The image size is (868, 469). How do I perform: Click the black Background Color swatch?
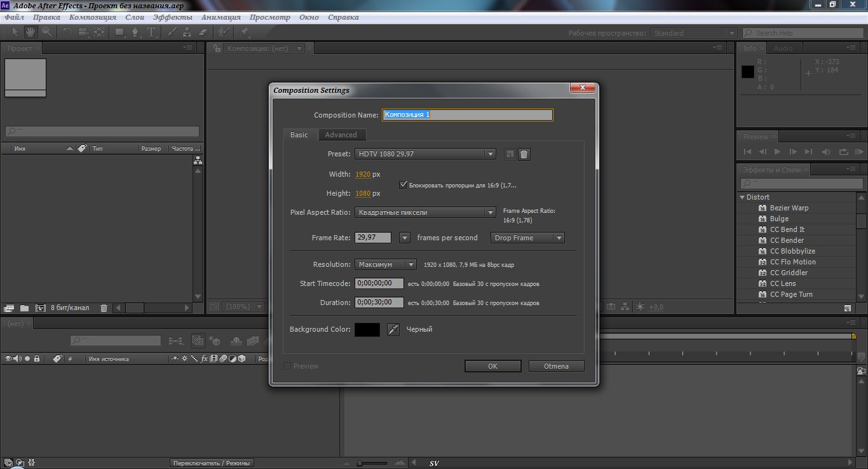(x=367, y=329)
